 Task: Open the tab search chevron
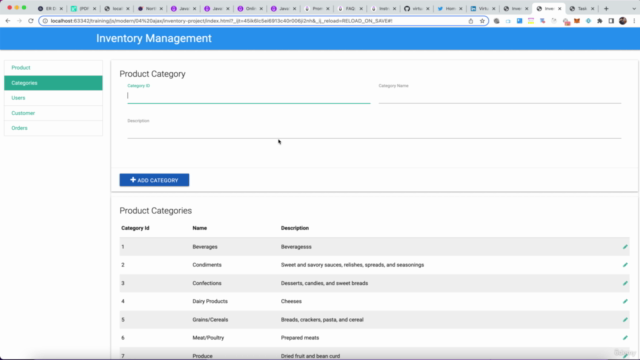click(634, 9)
